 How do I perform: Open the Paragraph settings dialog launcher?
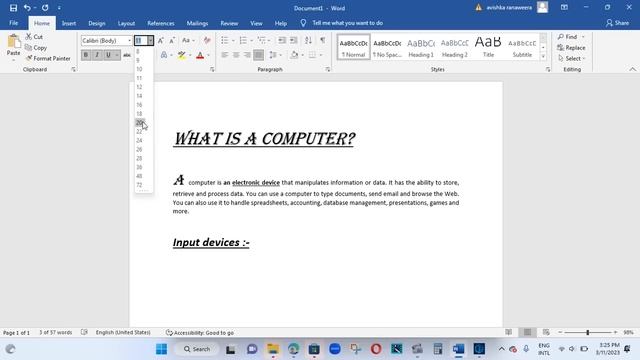click(x=328, y=69)
